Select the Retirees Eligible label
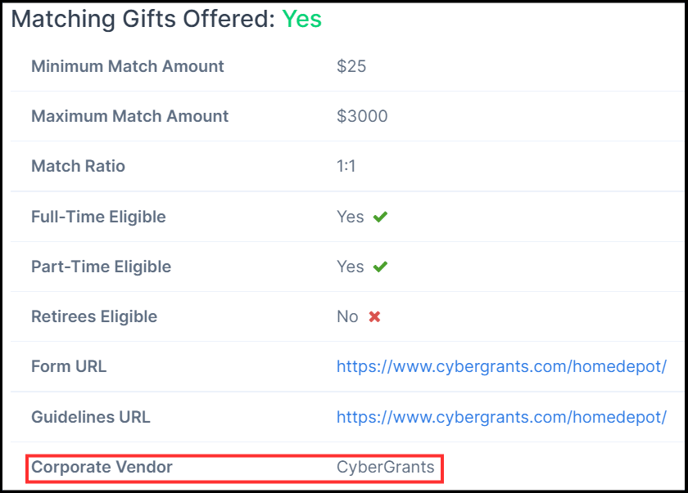 [x=94, y=317]
